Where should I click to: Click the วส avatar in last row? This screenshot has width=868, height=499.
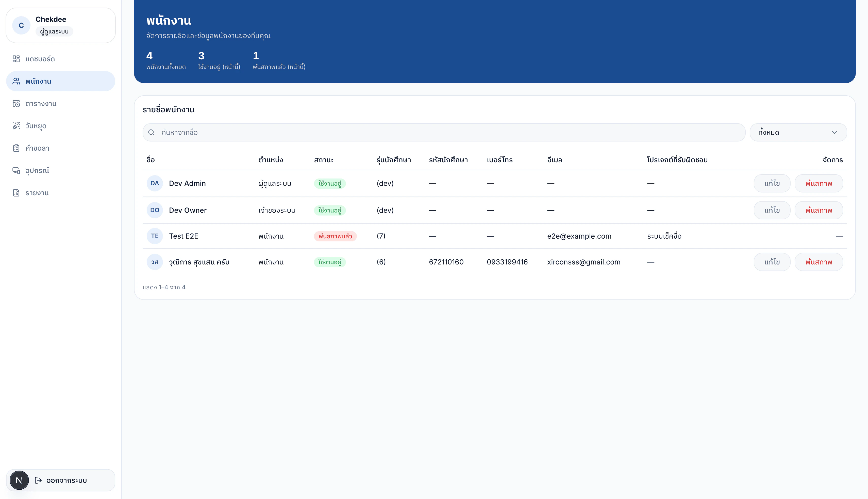click(x=155, y=262)
